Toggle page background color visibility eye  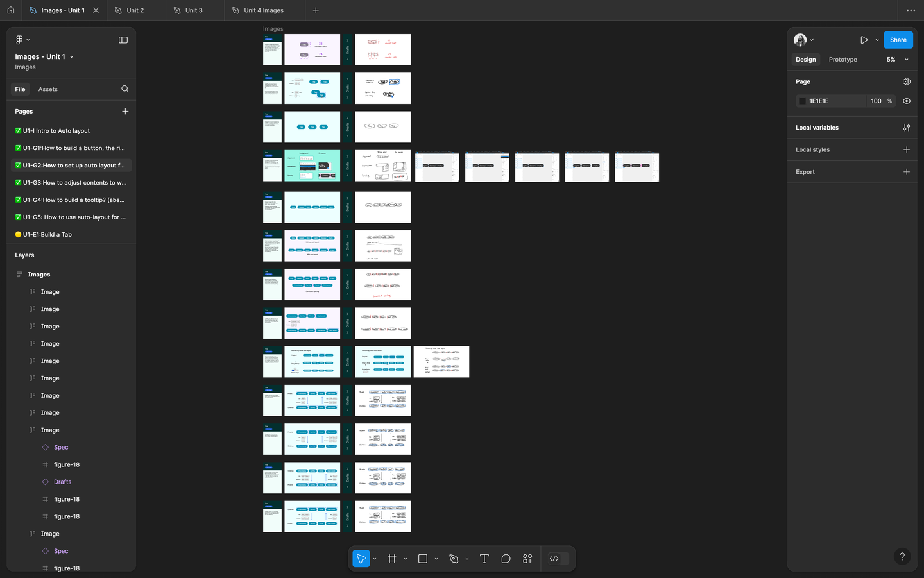[x=907, y=101]
